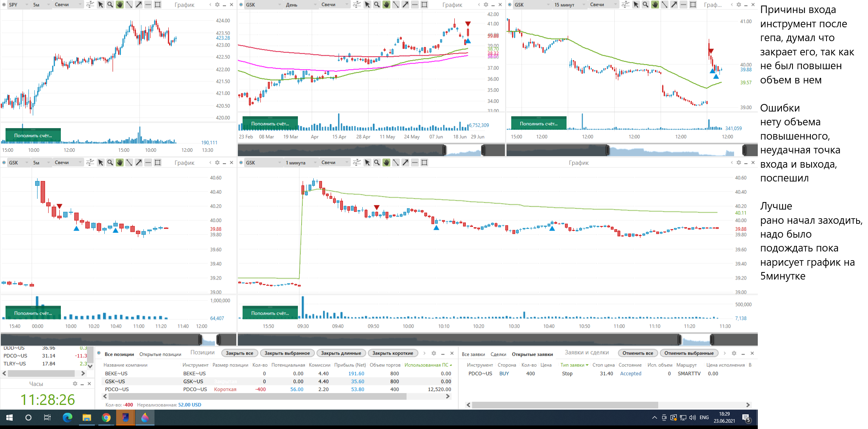Open settings gear of Позиции panel
Image resolution: width=868 pixels, height=429 pixels.
pyautogui.click(x=434, y=353)
